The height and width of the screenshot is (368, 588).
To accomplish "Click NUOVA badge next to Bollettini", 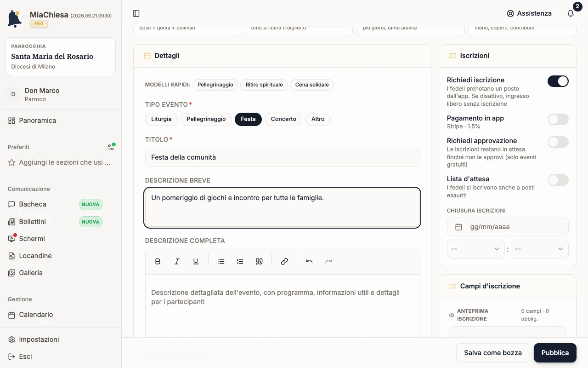I will point(90,222).
